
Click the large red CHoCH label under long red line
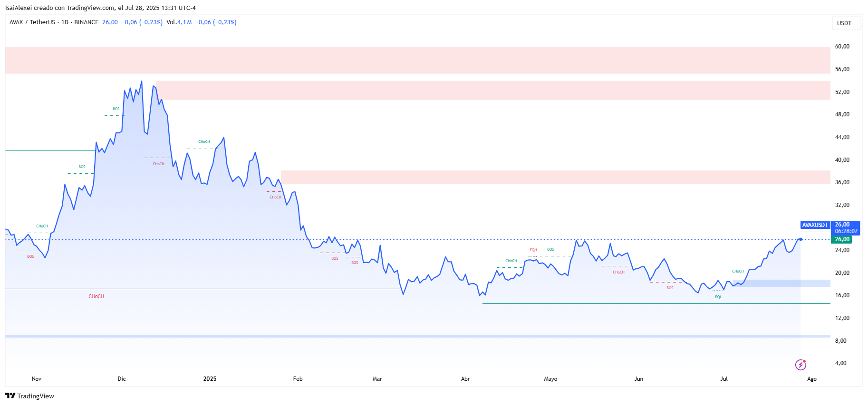[96, 296]
